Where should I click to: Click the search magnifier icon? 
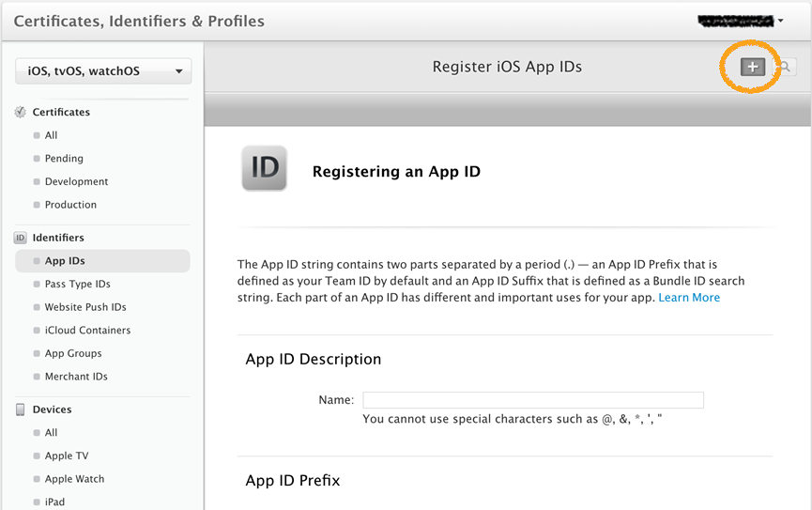pyautogui.click(x=785, y=67)
